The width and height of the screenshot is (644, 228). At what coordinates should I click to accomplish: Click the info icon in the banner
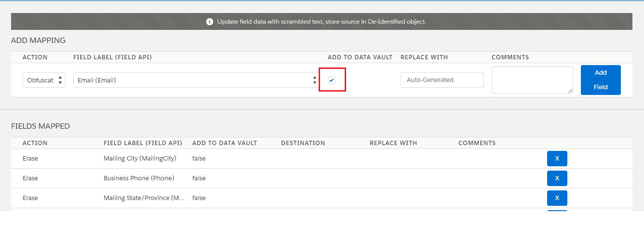210,22
